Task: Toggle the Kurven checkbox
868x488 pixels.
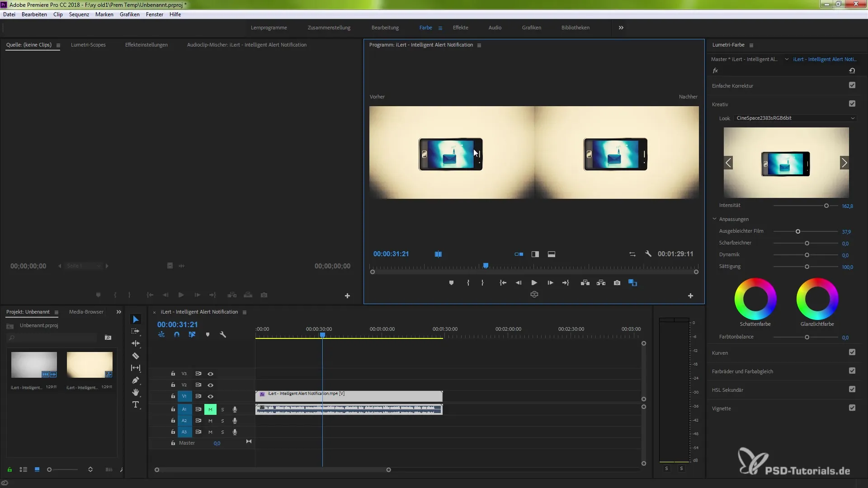Action: [852, 352]
